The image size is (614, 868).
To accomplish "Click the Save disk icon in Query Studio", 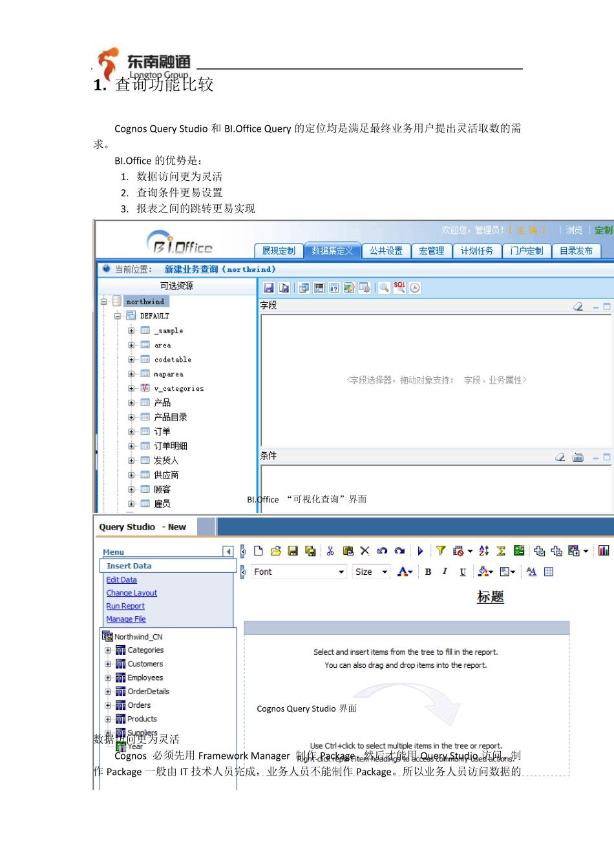I will click(293, 551).
